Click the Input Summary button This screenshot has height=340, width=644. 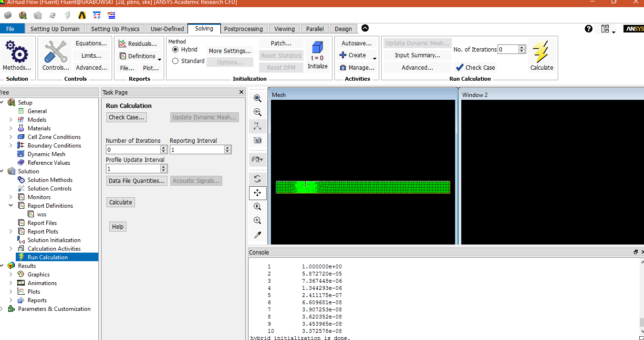(x=417, y=55)
